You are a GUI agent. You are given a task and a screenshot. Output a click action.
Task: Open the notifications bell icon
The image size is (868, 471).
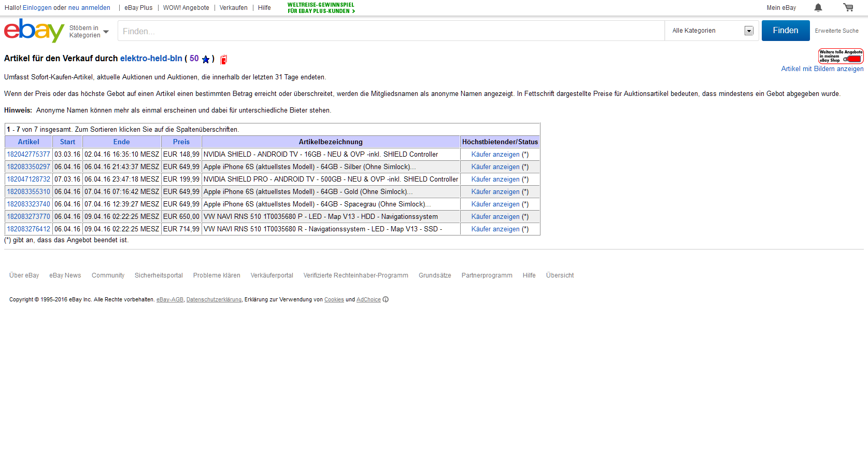point(818,7)
